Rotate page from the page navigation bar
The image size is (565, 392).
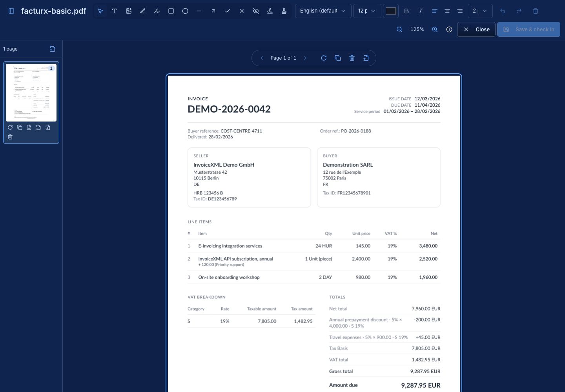(x=324, y=58)
